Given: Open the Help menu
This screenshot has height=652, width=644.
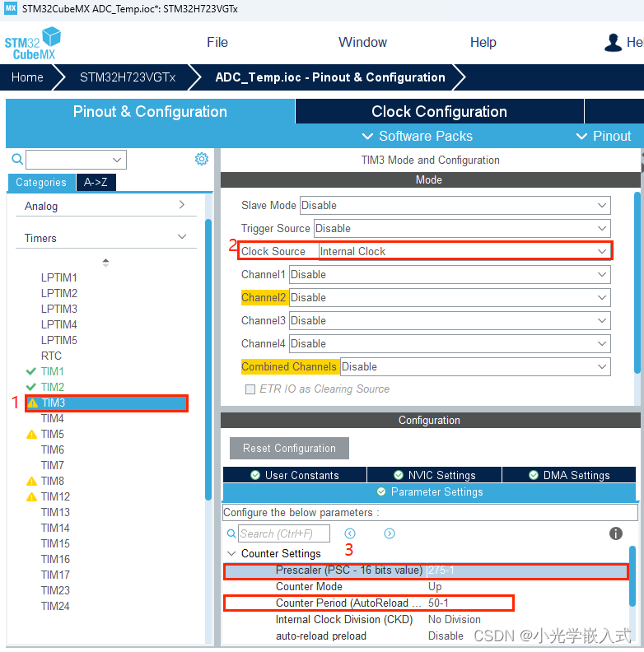Looking at the screenshot, I should pos(483,43).
